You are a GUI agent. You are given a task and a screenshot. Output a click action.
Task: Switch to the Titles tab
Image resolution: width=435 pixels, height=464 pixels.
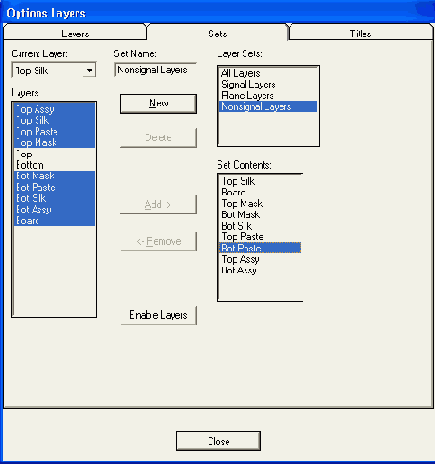click(x=360, y=33)
